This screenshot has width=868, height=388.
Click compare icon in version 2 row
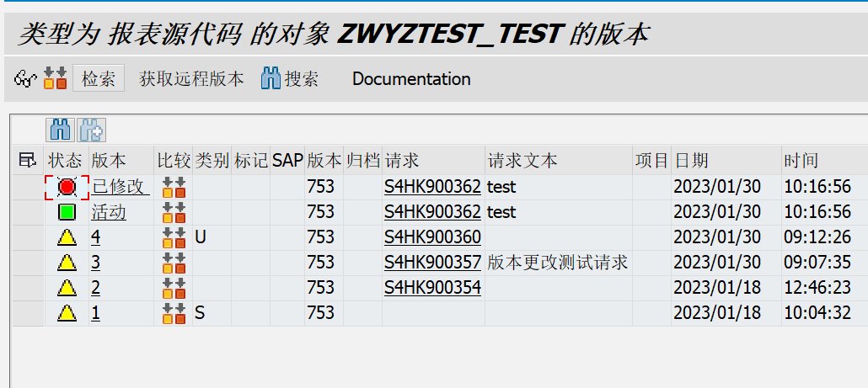(174, 288)
